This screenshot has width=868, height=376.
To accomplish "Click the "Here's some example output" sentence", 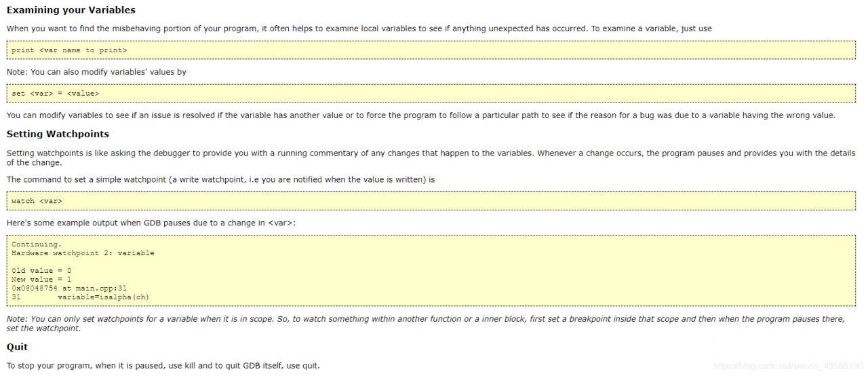I will click(x=151, y=223).
